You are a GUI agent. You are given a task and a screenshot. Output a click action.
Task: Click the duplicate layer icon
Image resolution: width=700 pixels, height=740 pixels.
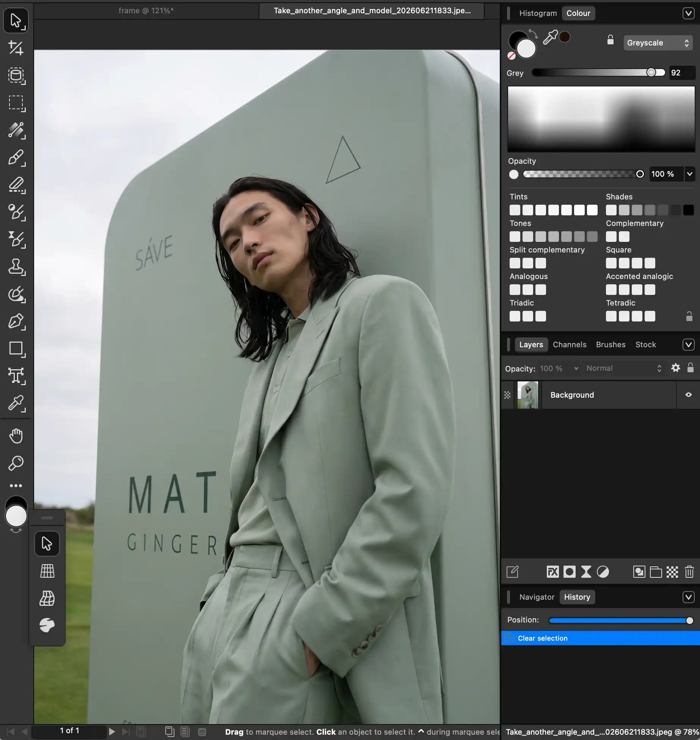(x=639, y=572)
